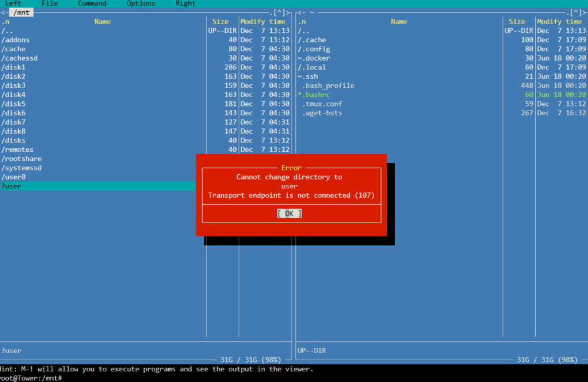The height and width of the screenshot is (382, 588).
Task: Sort left panel by Modify time column
Action: pos(263,21)
